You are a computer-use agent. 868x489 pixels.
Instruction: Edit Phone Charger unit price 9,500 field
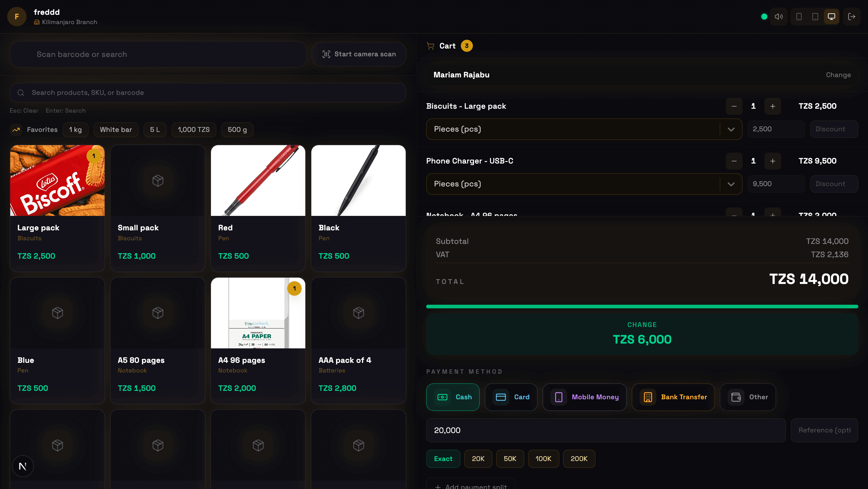776,184
